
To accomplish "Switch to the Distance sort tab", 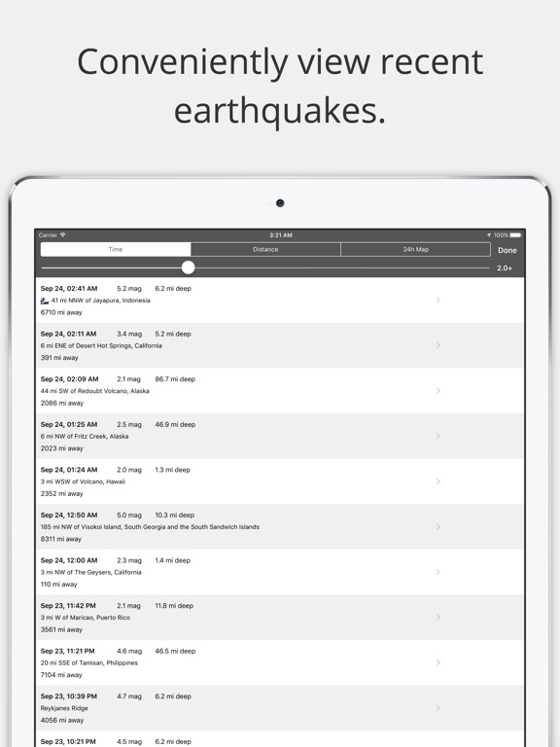I will pos(265,249).
